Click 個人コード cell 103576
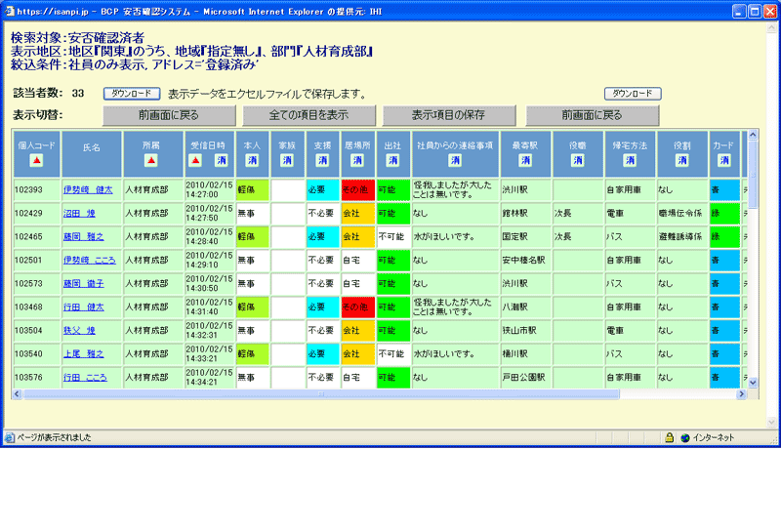Viewport: 781px width, 532px height. point(36,377)
